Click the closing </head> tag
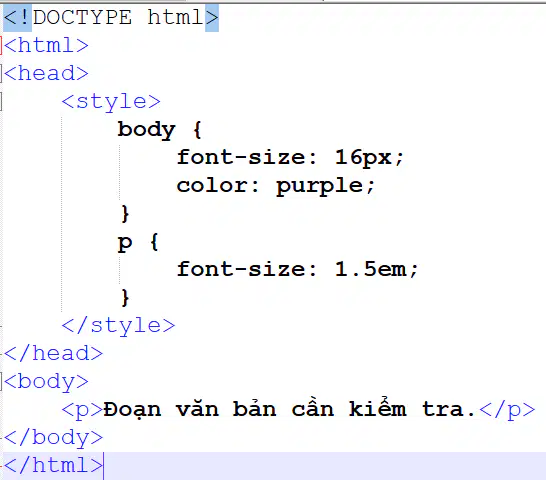The height and width of the screenshot is (480, 546). 53,354
